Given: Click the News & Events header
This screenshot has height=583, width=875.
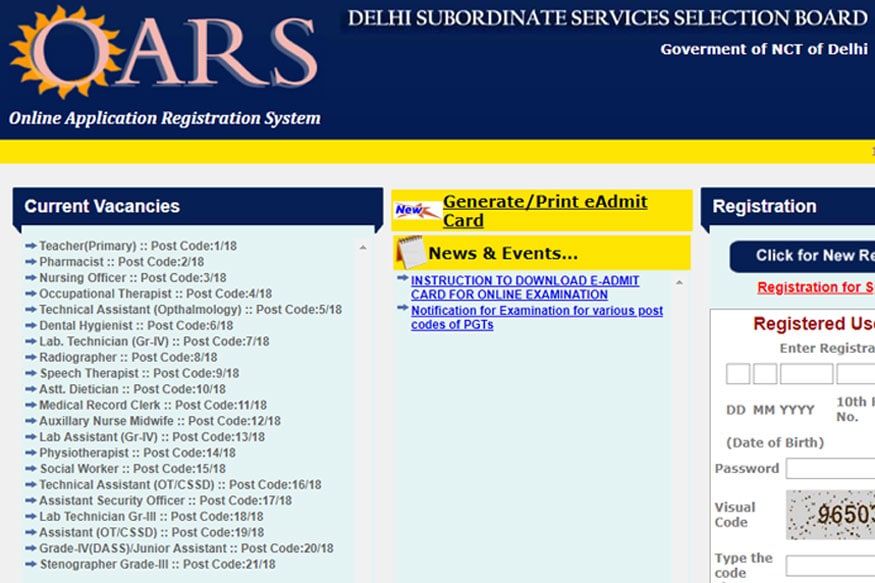Looking at the screenshot, I should [542, 253].
